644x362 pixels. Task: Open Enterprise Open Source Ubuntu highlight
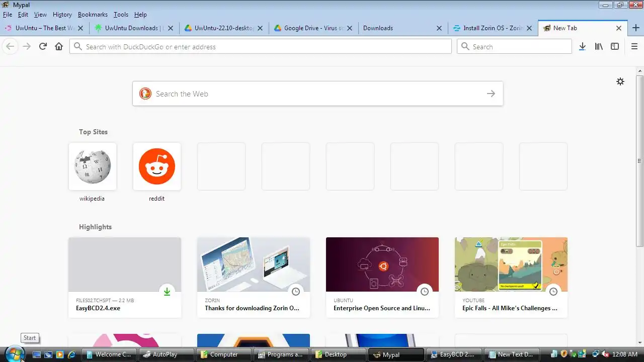click(x=382, y=278)
